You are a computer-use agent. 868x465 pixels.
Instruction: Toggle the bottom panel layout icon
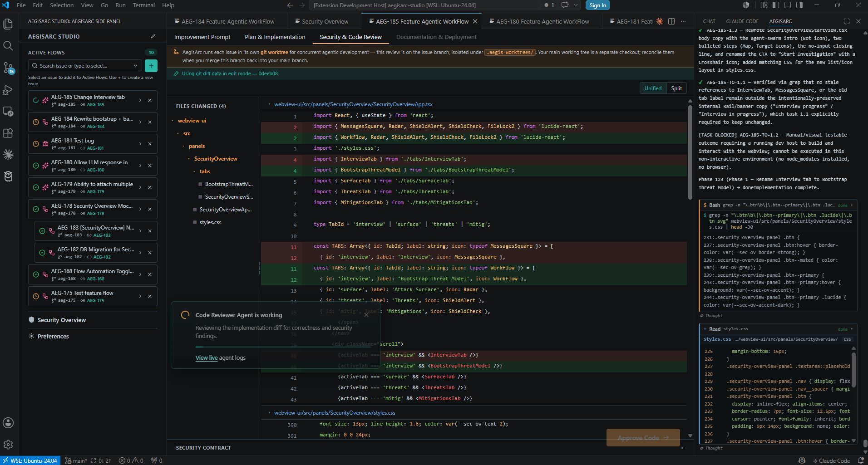[x=788, y=5]
